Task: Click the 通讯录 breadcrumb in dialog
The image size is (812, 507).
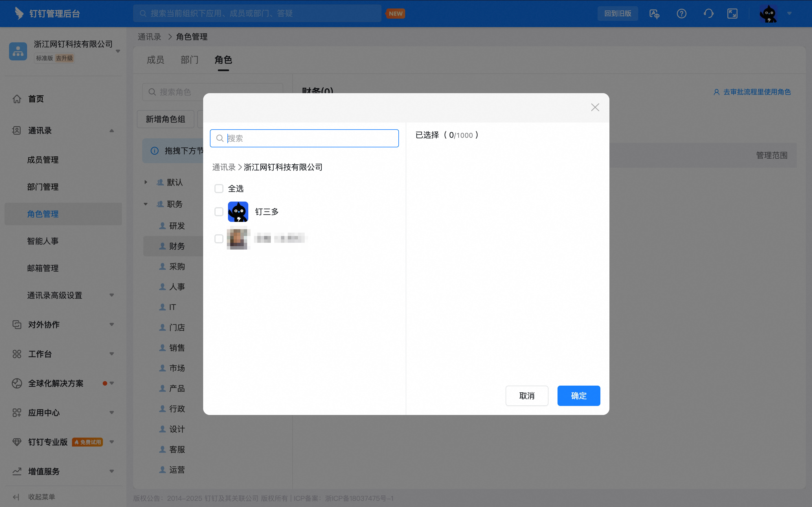Action: coord(224,167)
